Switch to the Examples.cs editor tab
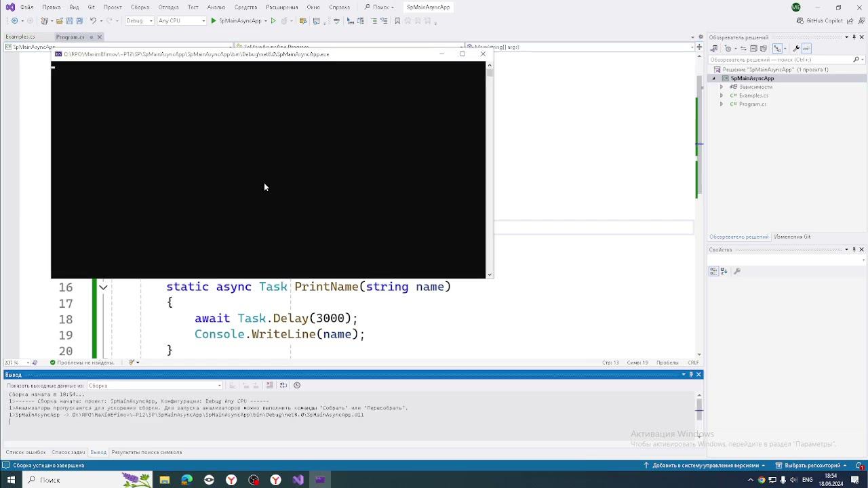The height and width of the screenshot is (488, 868). coord(20,37)
